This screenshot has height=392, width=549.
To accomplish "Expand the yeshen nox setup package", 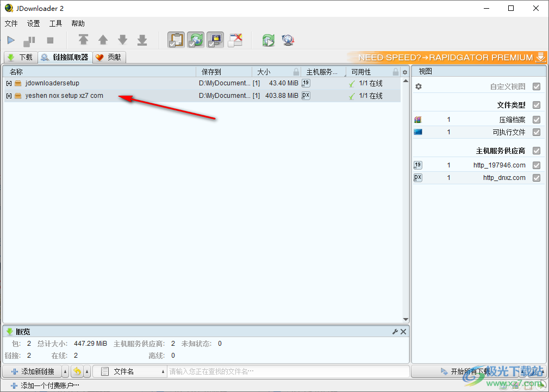I will 9,96.
